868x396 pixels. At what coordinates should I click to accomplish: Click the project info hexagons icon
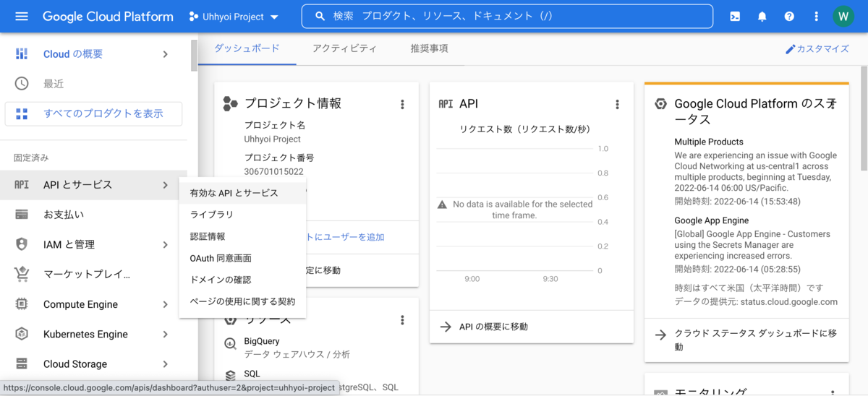[x=230, y=104]
